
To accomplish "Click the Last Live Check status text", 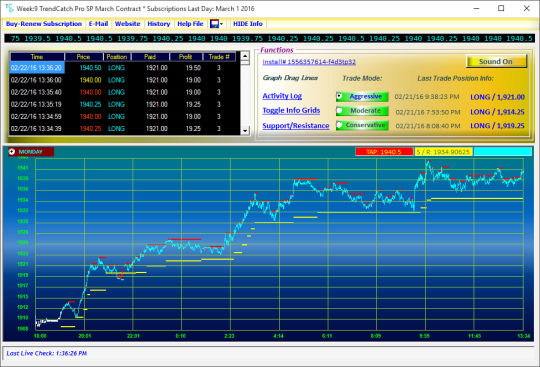I will (46, 353).
